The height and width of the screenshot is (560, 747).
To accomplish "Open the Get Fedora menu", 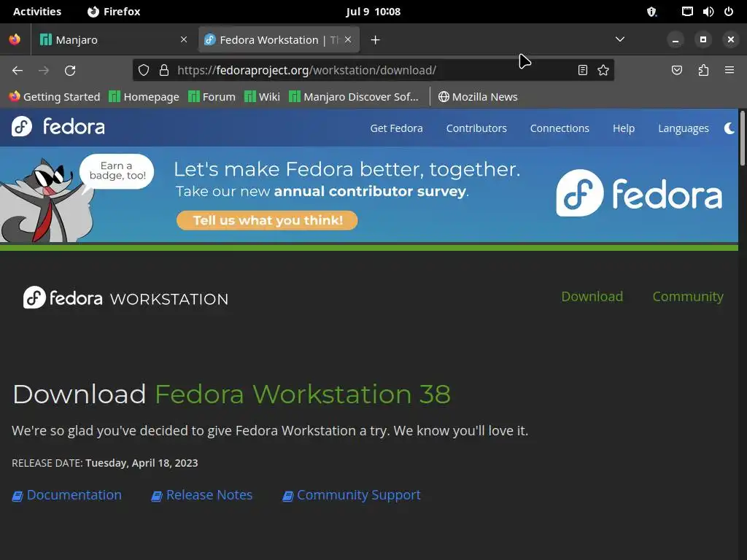I will (x=396, y=128).
